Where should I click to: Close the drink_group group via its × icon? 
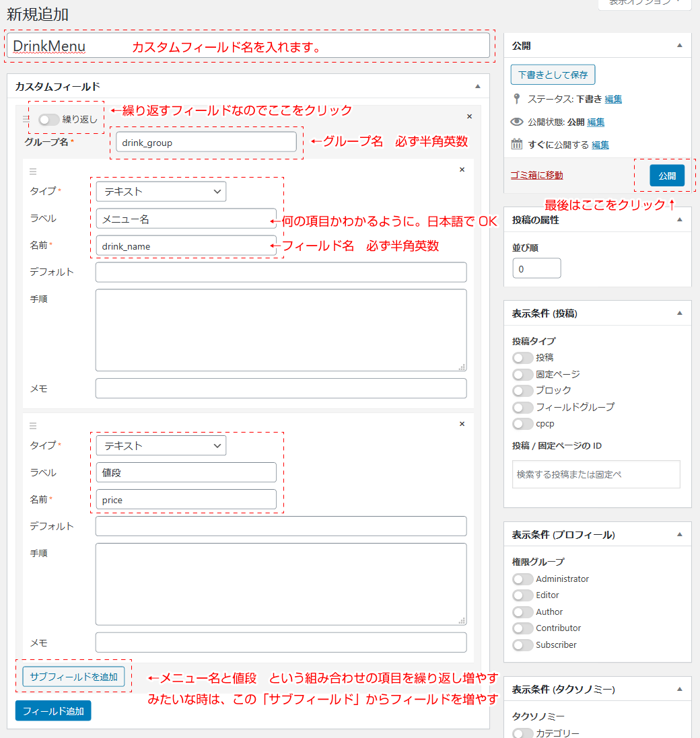[x=469, y=116]
